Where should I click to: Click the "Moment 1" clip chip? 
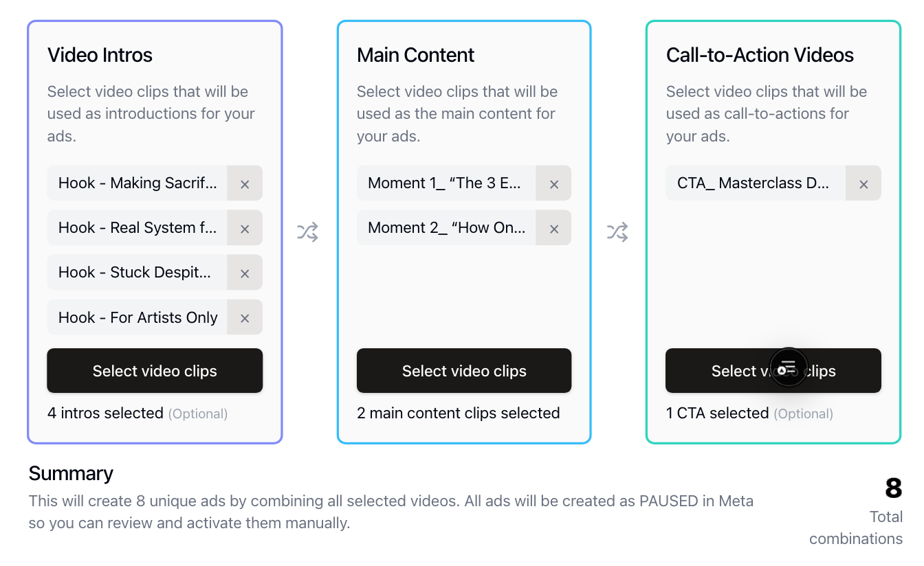445,183
